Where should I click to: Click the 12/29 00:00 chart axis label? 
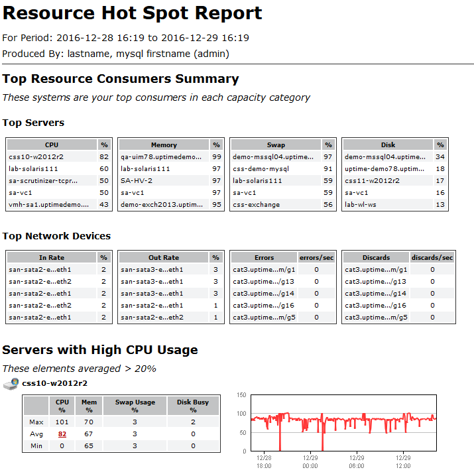point(310,461)
